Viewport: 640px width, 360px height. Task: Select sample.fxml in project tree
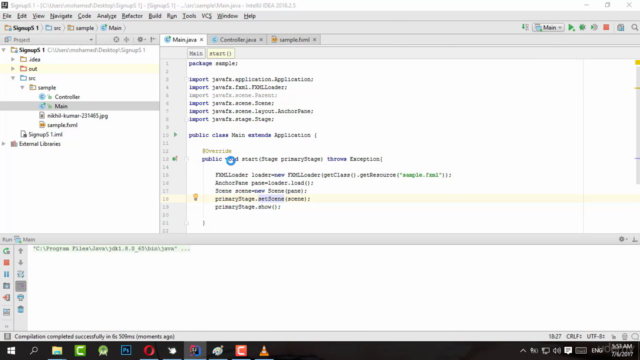62,125
